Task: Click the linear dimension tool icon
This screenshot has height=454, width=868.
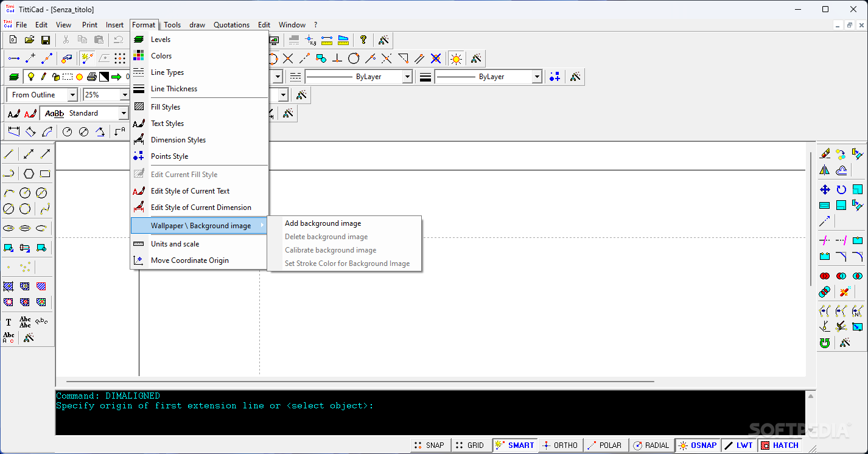Action: [x=14, y=131]
